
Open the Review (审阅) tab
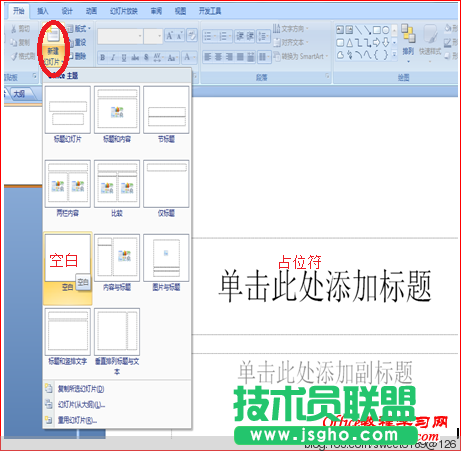click(x=156, y=11)
